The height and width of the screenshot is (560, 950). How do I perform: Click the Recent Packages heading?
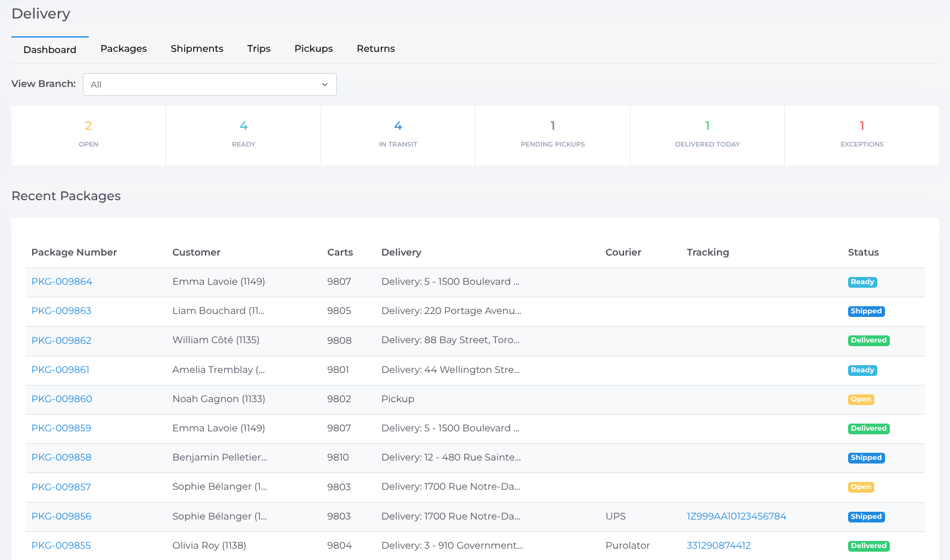point(66,196)
